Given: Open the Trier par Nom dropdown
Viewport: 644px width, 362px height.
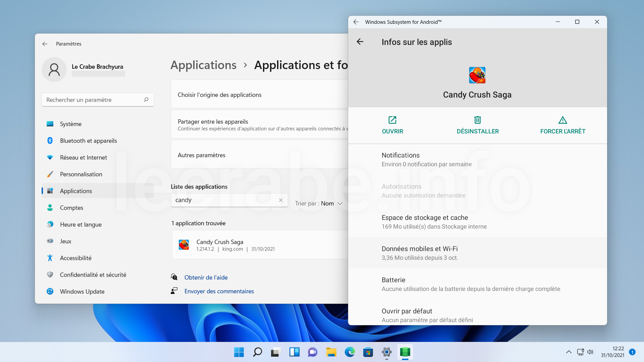Looking at the screenshot, I should [x=319, y=203].
